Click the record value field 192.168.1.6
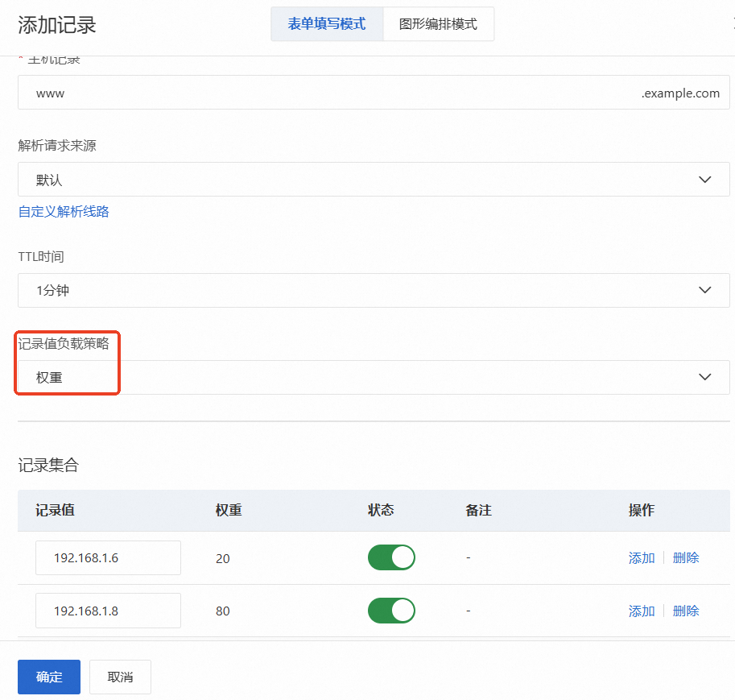The image size is (735, 700). (109, 558)
